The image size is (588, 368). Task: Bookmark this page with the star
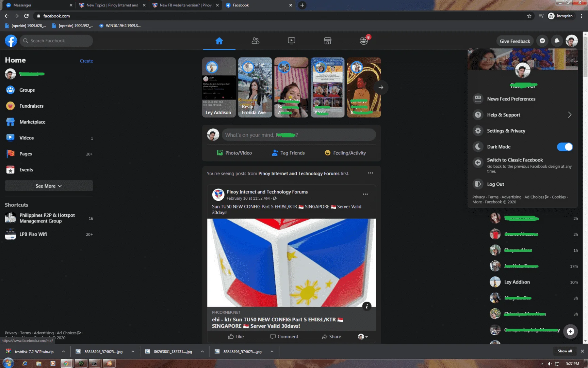point(529,16)
